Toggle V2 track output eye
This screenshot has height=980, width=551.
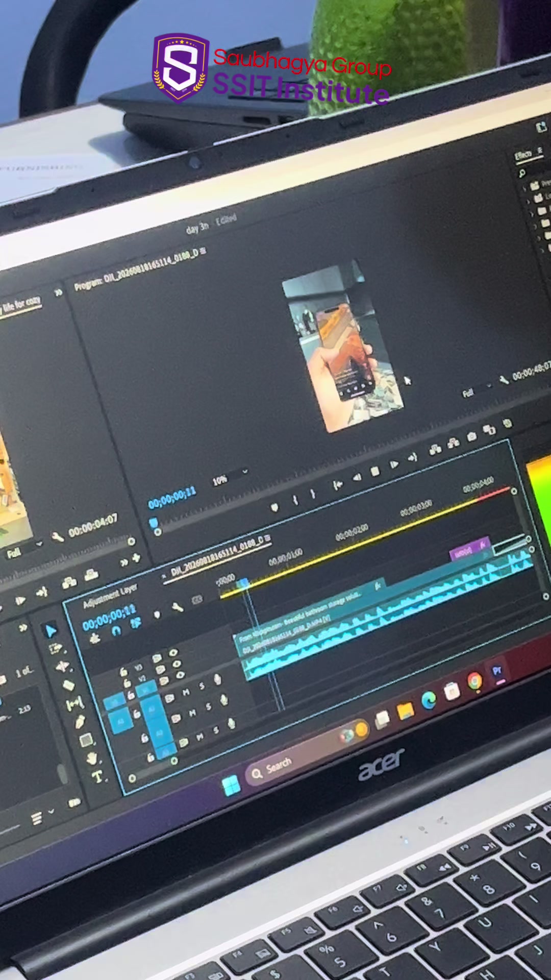pyautogui.click(x=177, y=664)
